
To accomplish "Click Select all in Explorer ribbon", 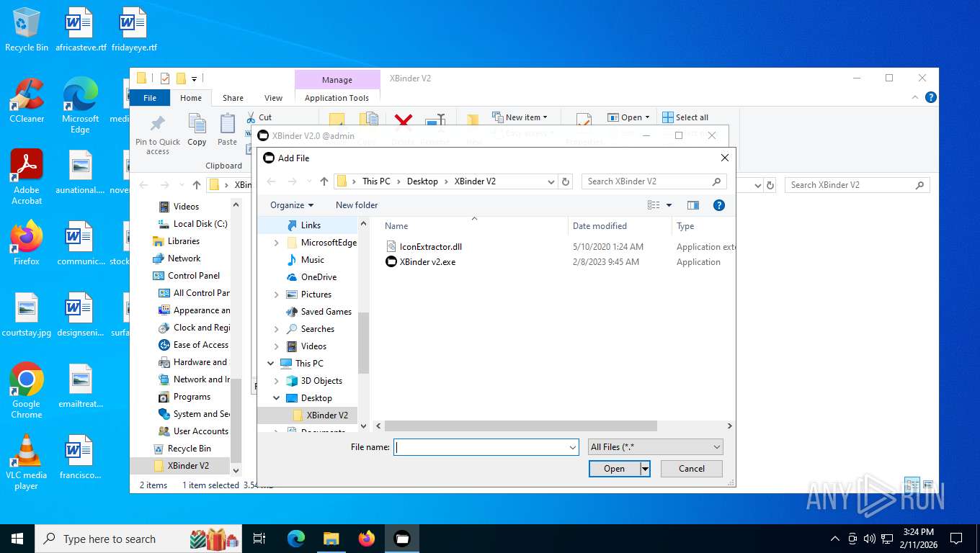I will (x=685, y=117).
